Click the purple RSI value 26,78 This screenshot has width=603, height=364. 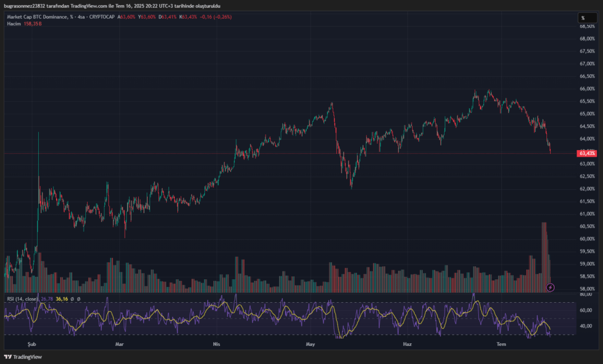[x=47, y=299]
